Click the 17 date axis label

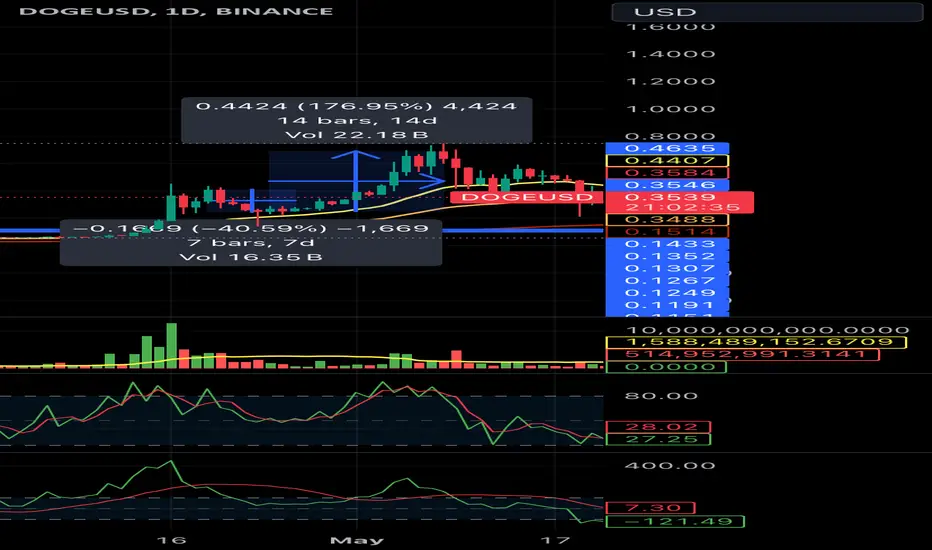tap(555, 540)
